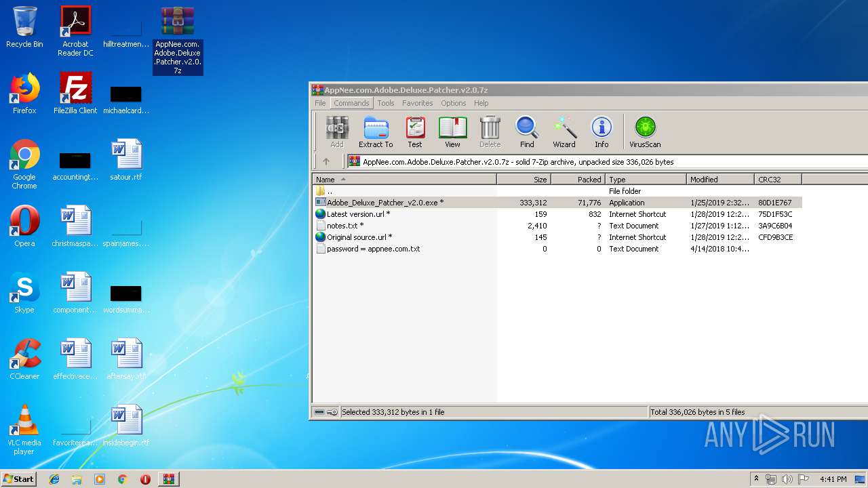Screen dimensions: 868x488
Task: Show archive Info
Action: coord(601,131)
